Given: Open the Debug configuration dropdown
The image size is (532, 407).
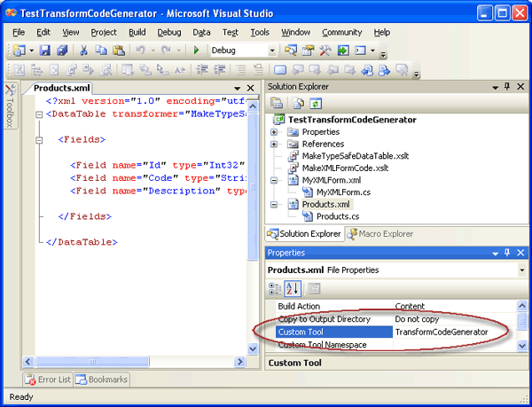Looking at the screenshot, I should [x=272, y=51].
